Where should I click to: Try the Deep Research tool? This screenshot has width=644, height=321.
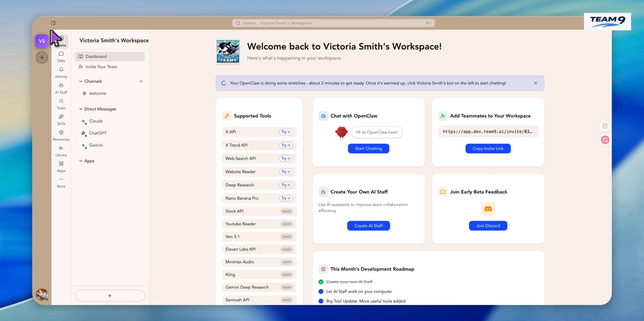[x=286, y=185]
